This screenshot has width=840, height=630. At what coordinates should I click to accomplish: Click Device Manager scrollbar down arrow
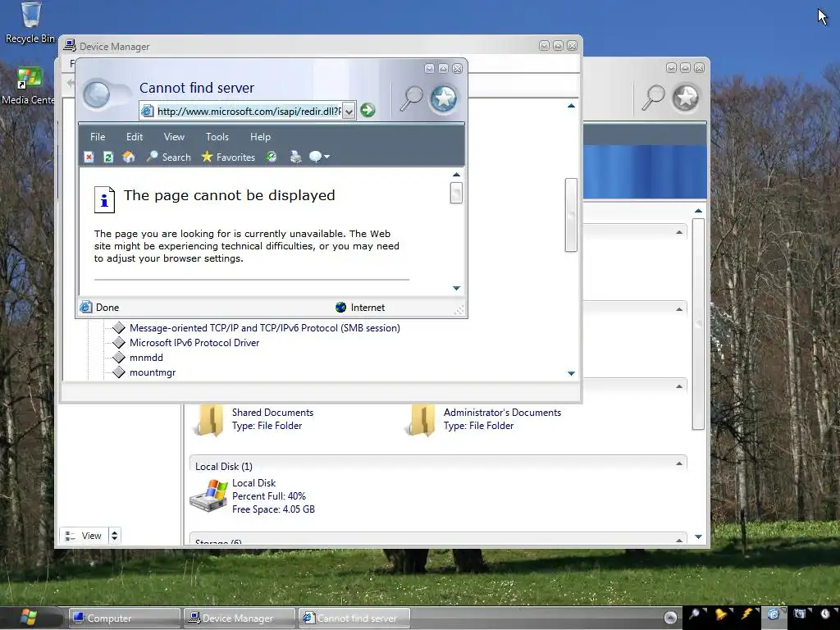pos(571,373)
